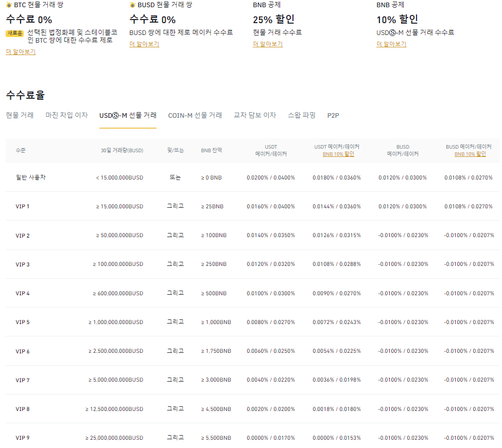Click the VIP 6 row label
The height and width of the screenshot is (448, 502).
point(23,351)
